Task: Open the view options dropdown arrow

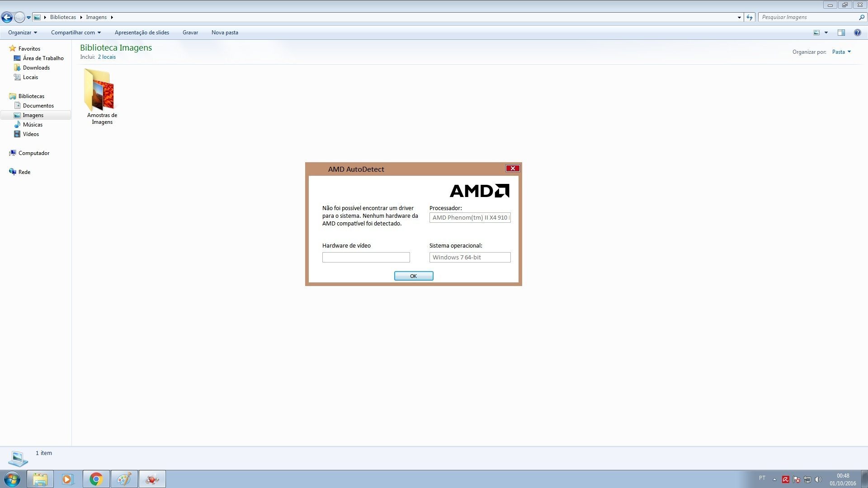Action: 826,33
